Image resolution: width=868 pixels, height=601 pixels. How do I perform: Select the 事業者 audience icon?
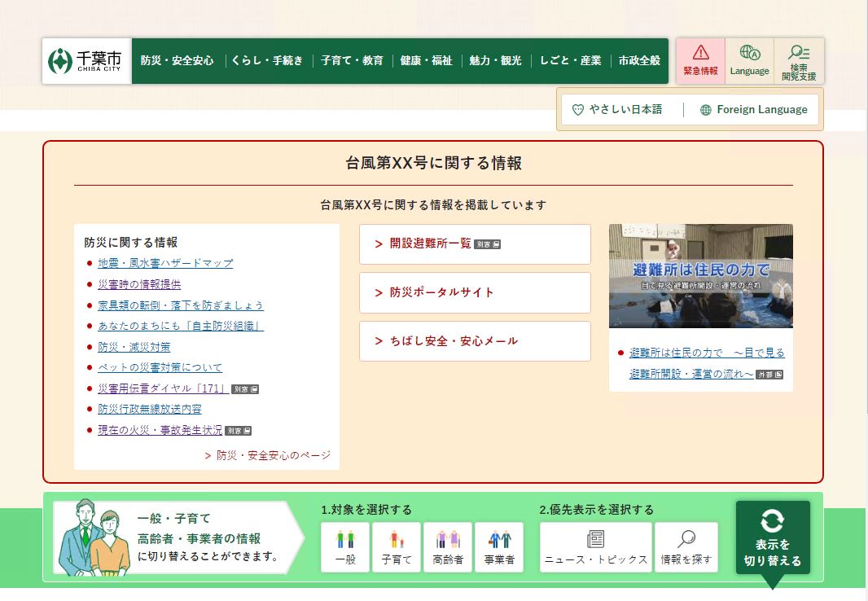coord(499,546)
